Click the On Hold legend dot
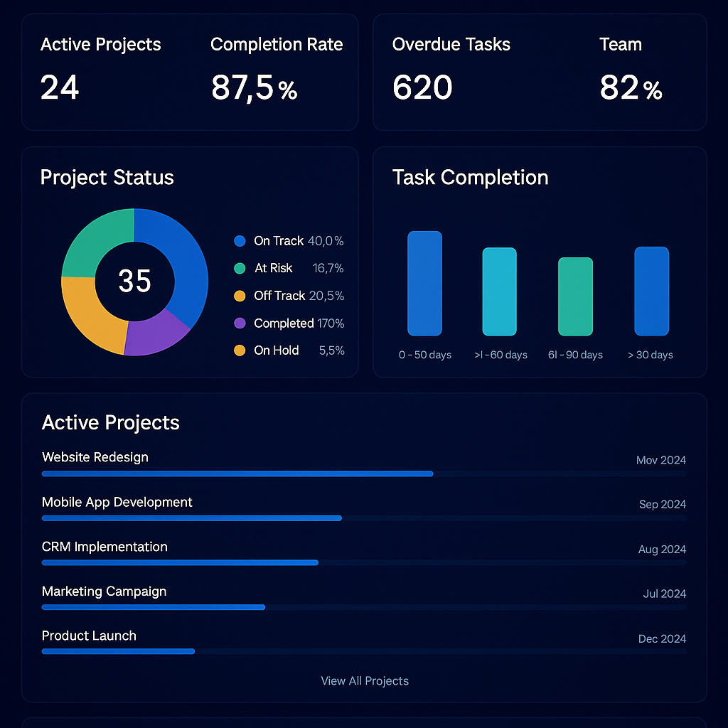 [x=240, y=350]
